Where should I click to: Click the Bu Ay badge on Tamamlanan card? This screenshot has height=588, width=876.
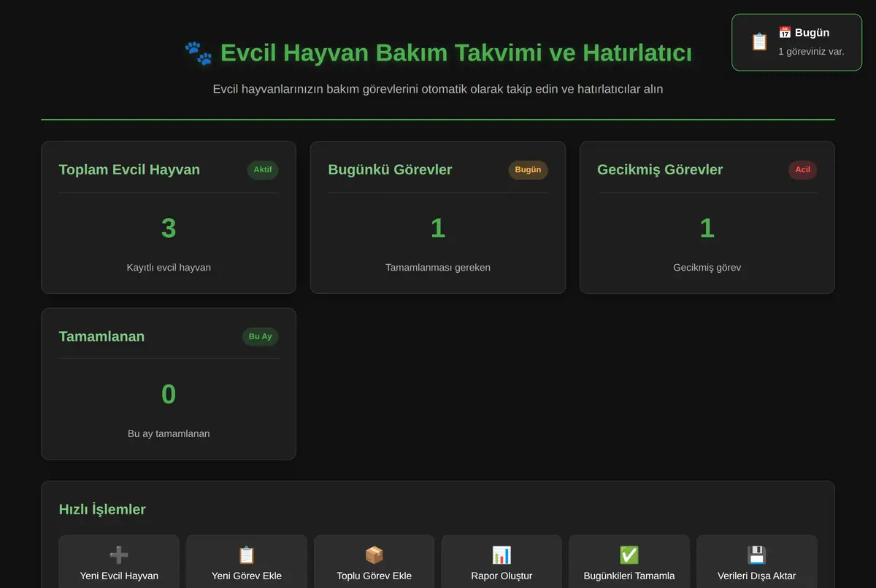(x=261, y=336)
